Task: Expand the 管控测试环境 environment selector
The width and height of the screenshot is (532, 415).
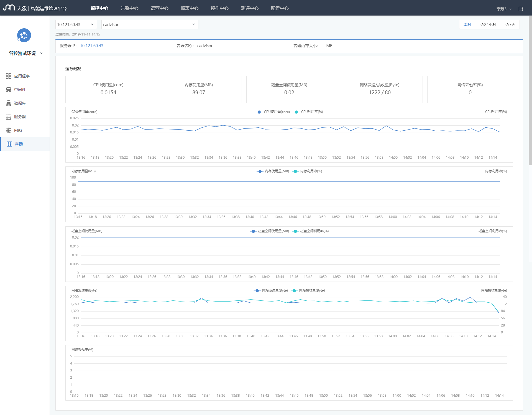Action: (26, 53)
